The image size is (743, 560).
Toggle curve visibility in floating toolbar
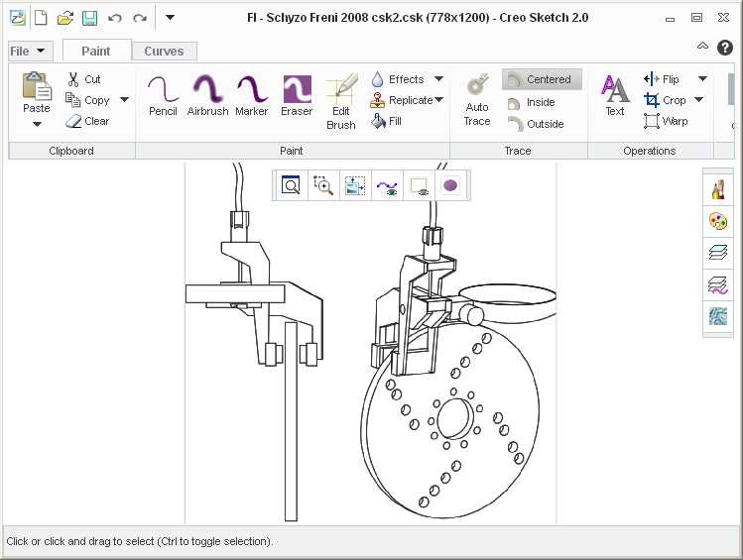[x=387, y=185]
